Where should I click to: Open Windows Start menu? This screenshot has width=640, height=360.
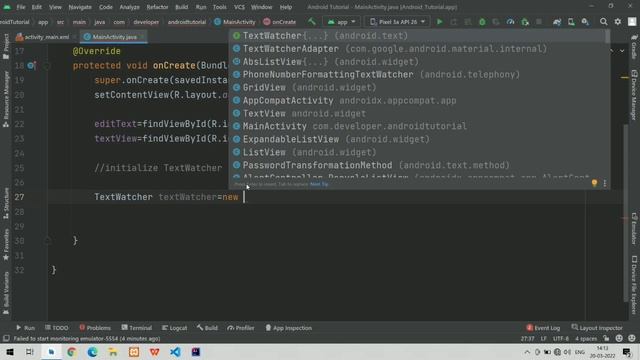[x=10, y=352]
